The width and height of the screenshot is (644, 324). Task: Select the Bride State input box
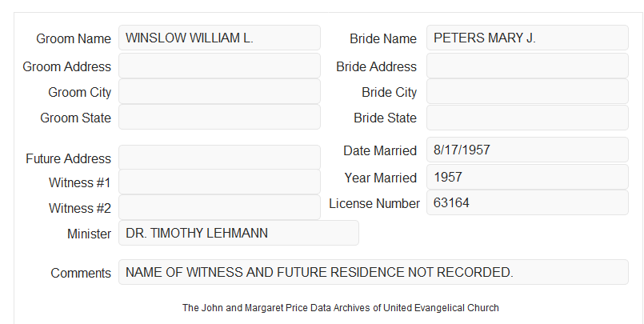pos(527,118)
